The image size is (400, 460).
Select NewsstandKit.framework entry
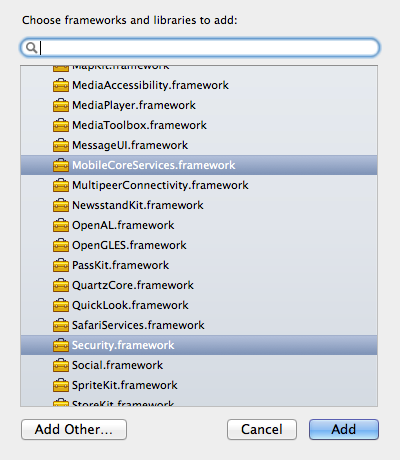click(199, 205)
